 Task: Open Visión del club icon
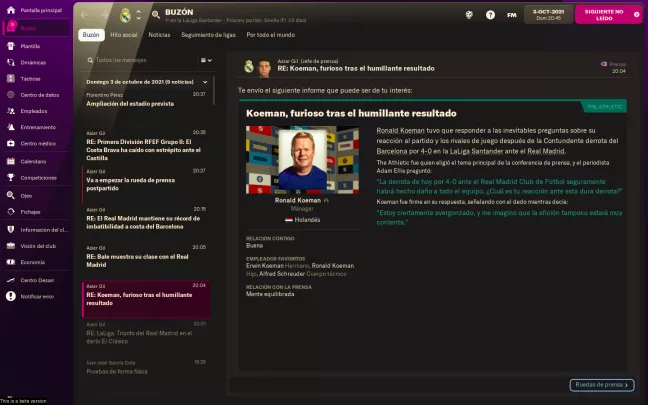(11, 245)
